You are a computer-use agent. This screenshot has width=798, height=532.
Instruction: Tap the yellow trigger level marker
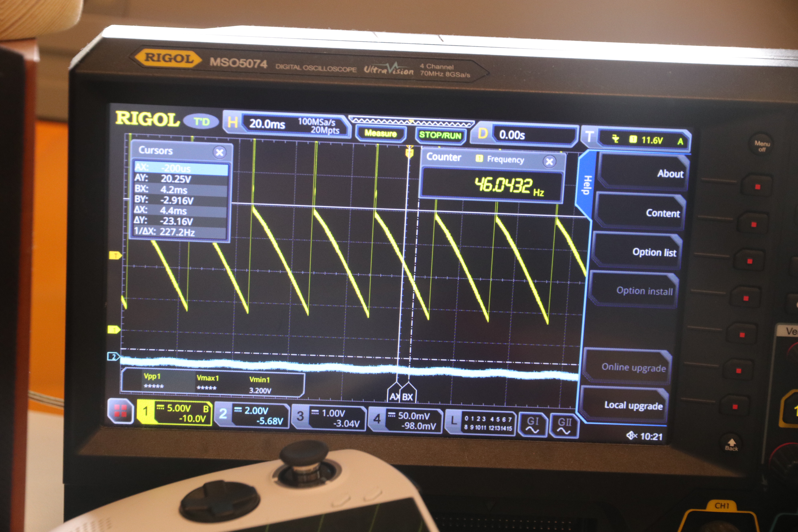(115, 255)
